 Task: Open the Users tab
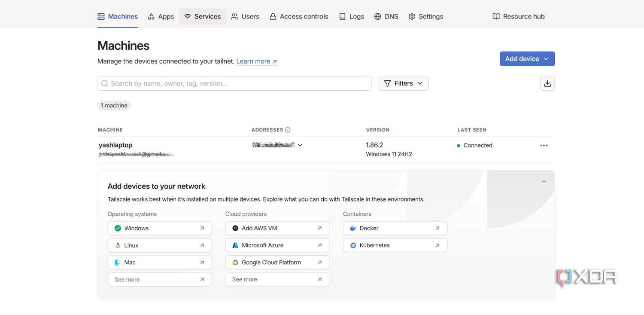coord(245,16)
